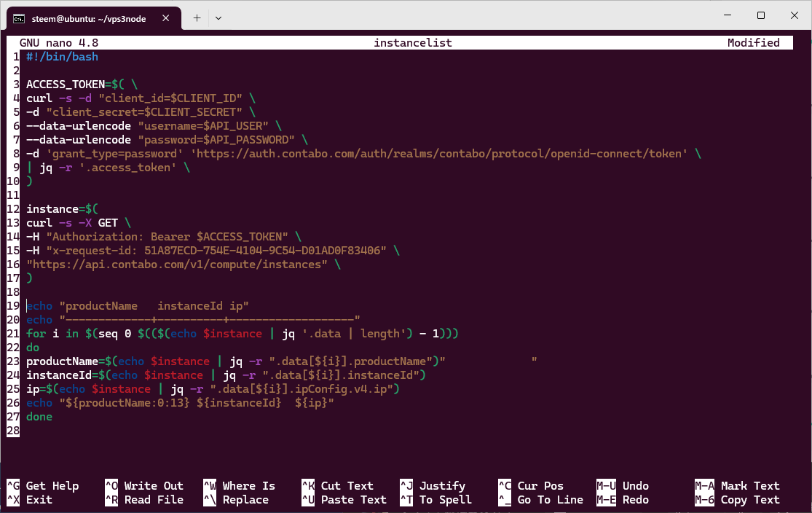Click the ^R Read File shortcut
Viewport: 812px width, 513px height.
coord(144,500)
